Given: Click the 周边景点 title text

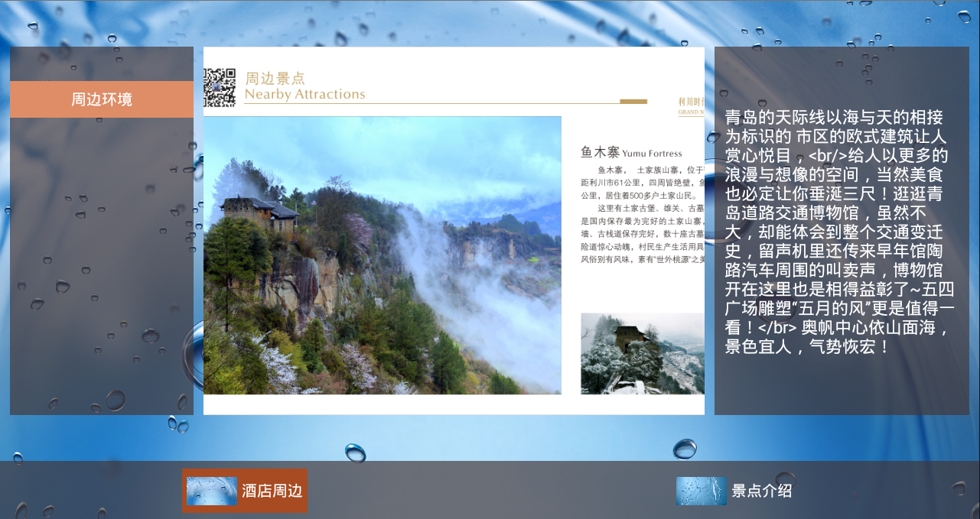Looking at the screenshot, I should coord(275,78).
